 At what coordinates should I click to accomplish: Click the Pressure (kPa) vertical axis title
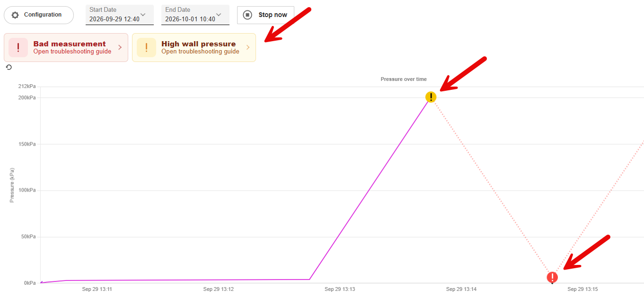[12, 185]
